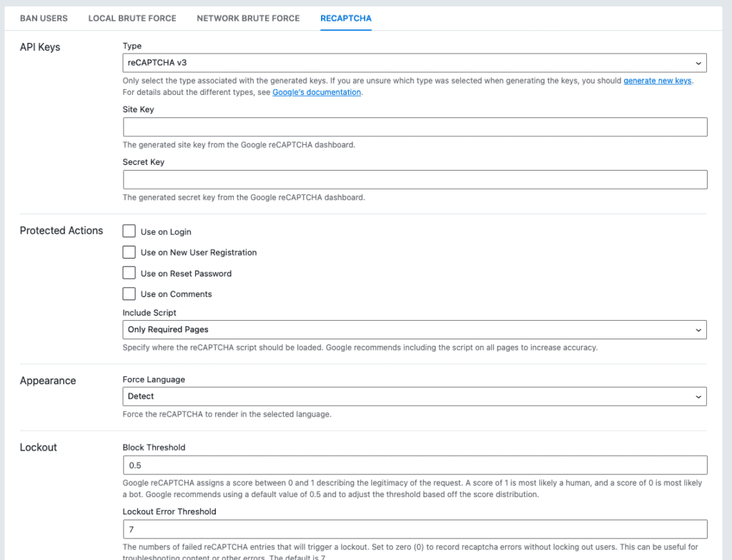Open Google's documentation link

click(x=317, y=92)
